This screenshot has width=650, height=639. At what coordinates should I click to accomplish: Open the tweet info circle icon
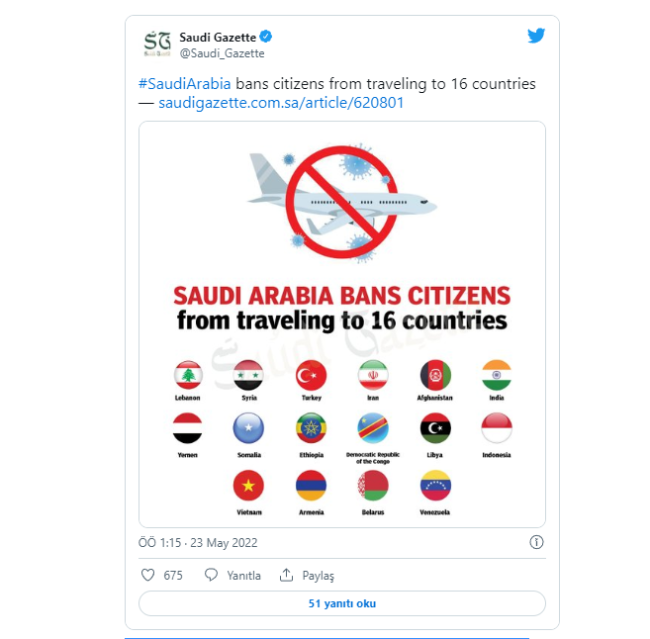(536, 541)
